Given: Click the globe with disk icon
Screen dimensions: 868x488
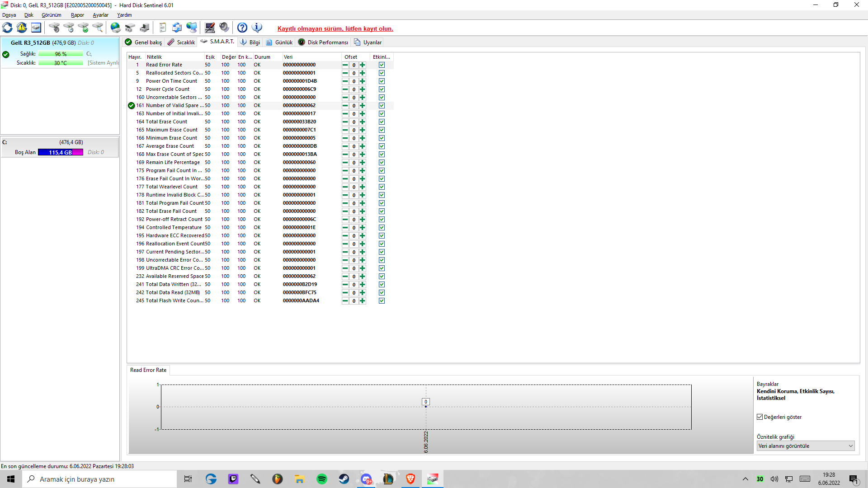Looking at the screenshot, I should [116, 28].
